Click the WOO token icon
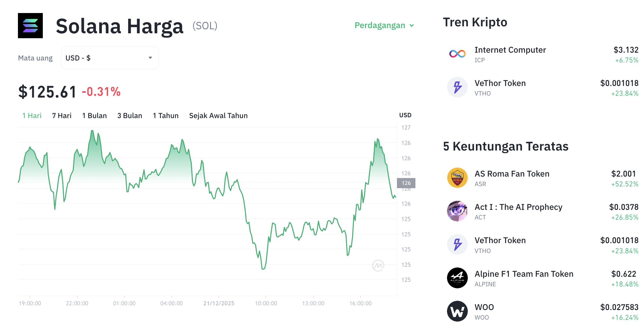Image resolution: width=644 pixels, height=330 pixels. click(x=457, y=311)
